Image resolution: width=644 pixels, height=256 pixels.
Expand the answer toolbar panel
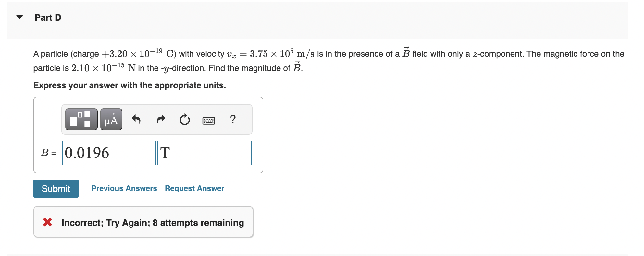(x=157, y=119)
